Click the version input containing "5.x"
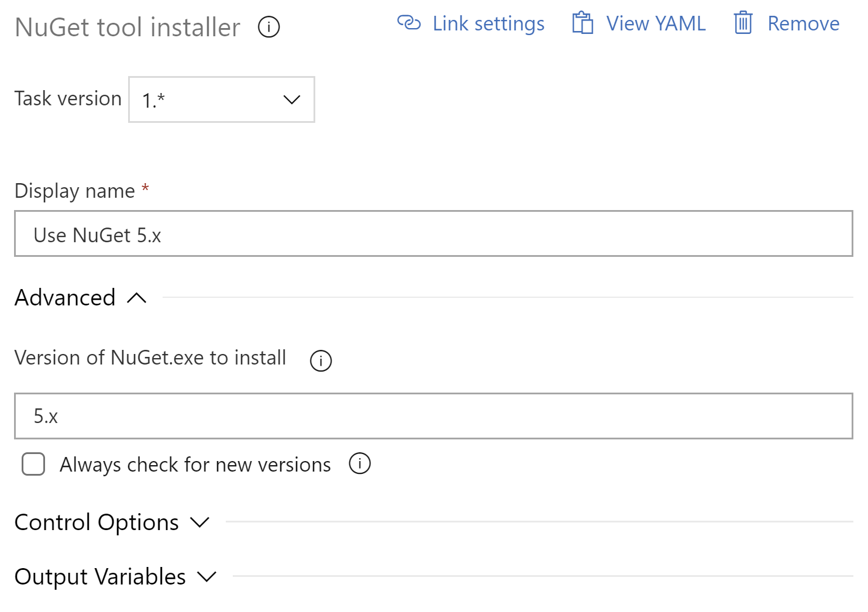This screenshot has height=612, width=868. (x=432, y=416)
